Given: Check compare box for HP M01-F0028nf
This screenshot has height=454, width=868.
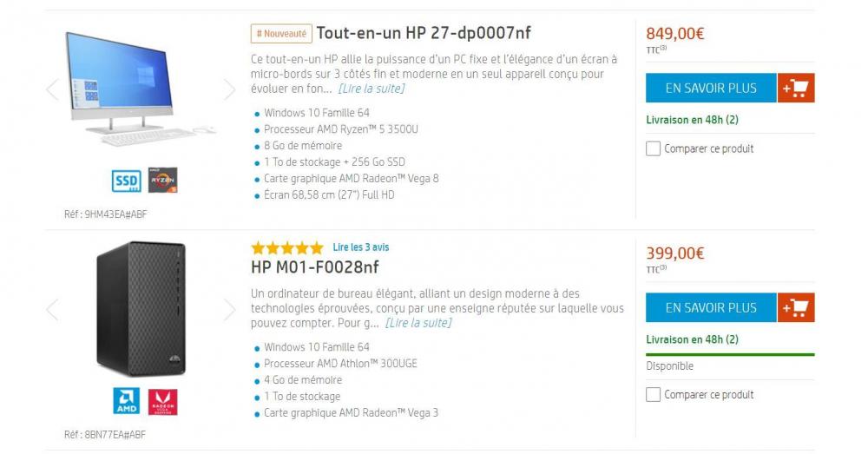Looking at the screenshot, I should (654, 395).
